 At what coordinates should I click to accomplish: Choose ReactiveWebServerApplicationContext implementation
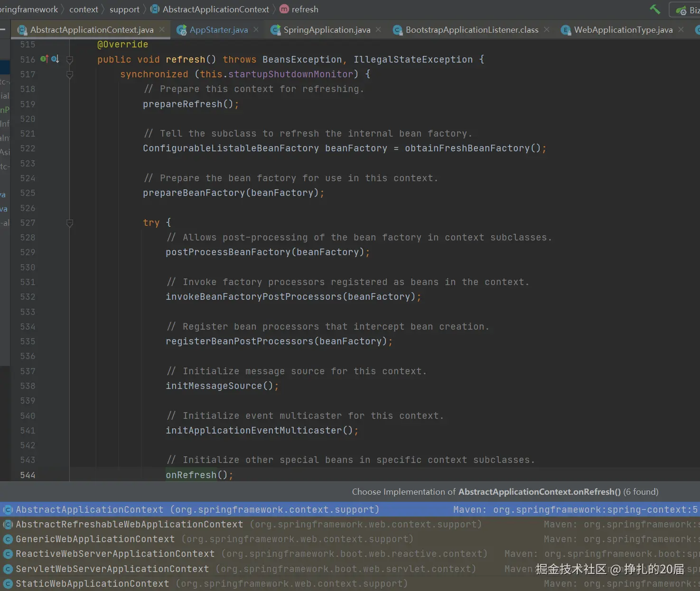[350, 554]
